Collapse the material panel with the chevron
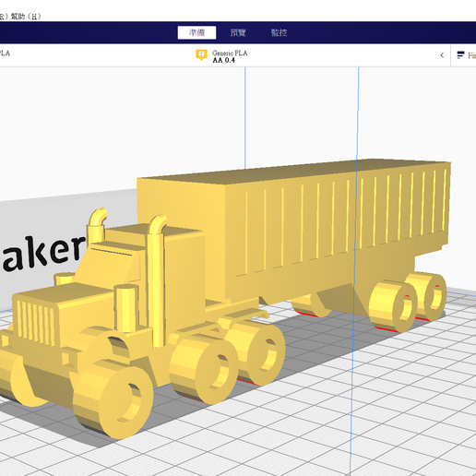 click(442, 55)
